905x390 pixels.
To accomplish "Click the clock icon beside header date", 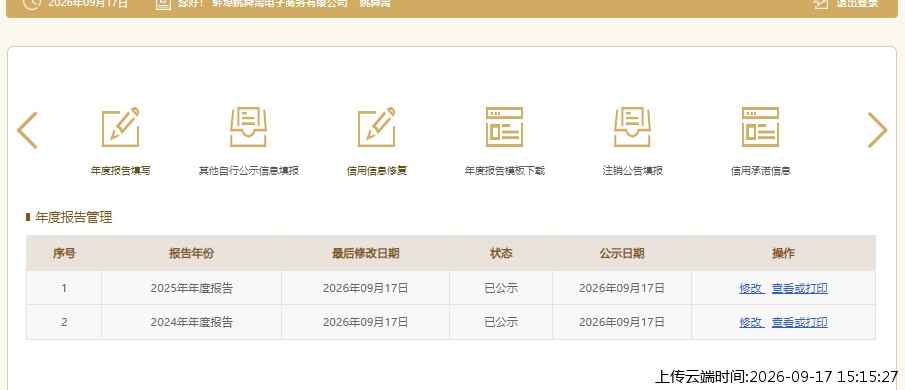I will pyautogui.click(x=33, y=3).
